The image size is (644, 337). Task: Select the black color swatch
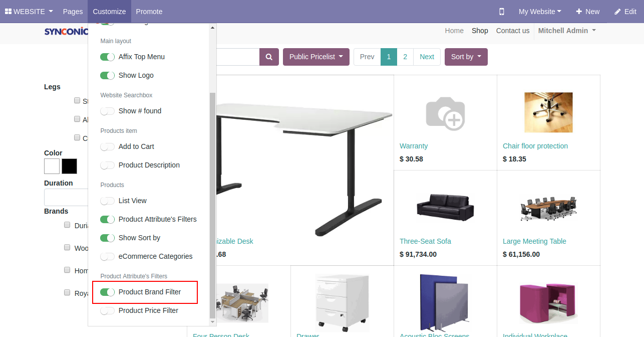coord(69,166)
